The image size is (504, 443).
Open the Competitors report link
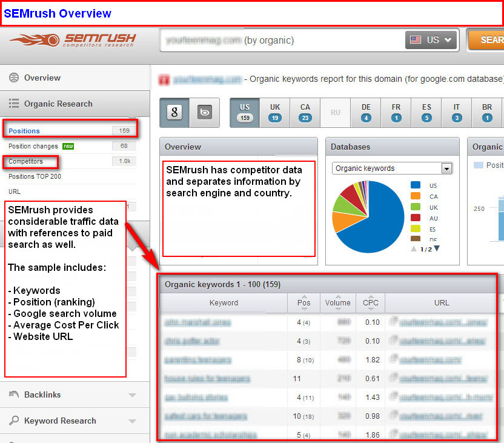tap(25, 161)
